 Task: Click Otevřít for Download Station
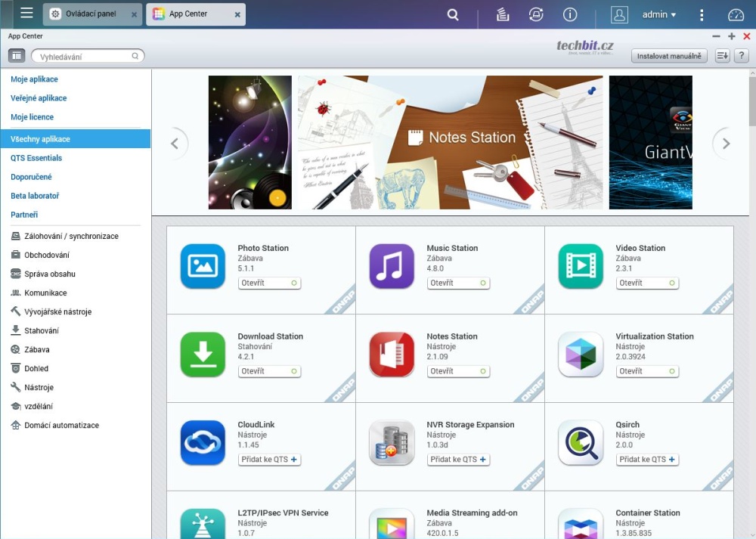click(x=269, y=371)
